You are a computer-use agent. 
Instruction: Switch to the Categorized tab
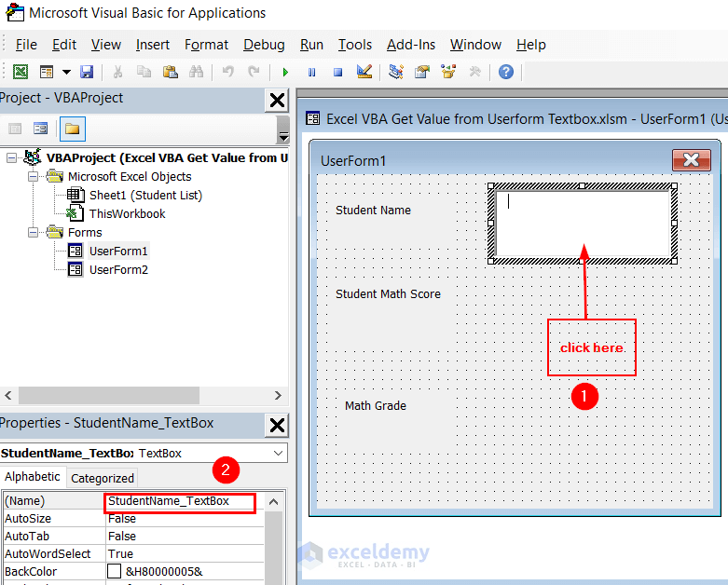(x=103, y=478)
